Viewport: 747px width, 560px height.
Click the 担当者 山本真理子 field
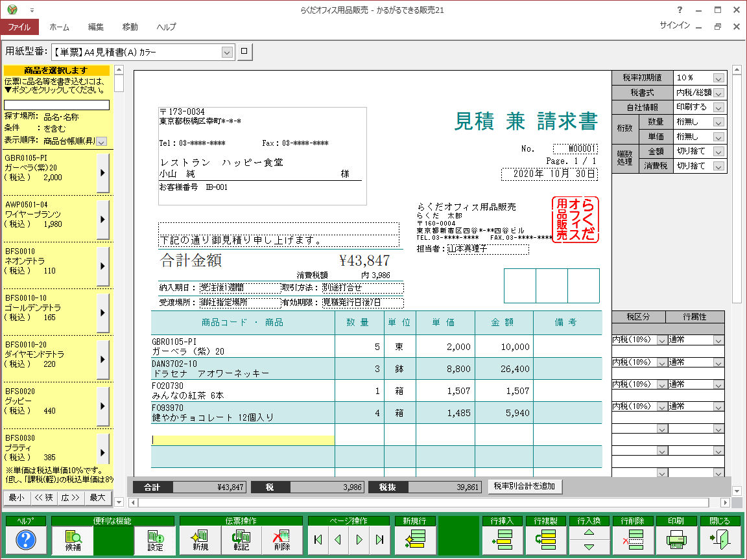click(x=488, y=249)
